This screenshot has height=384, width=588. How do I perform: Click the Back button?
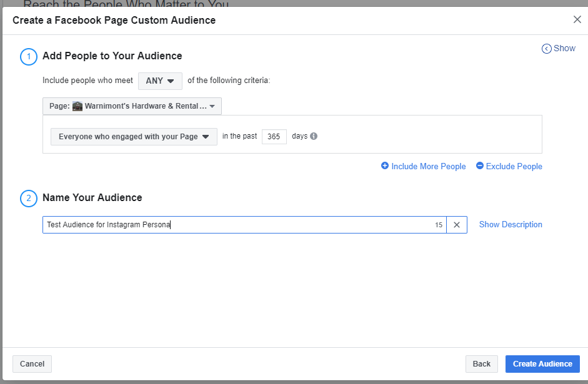point(482,364)
